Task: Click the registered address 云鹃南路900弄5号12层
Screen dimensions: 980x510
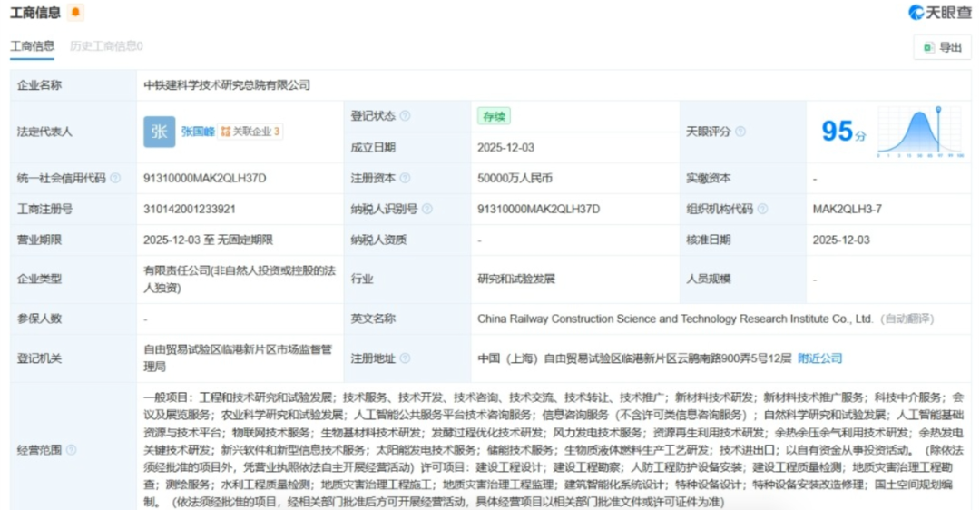Action: [634, 358]
